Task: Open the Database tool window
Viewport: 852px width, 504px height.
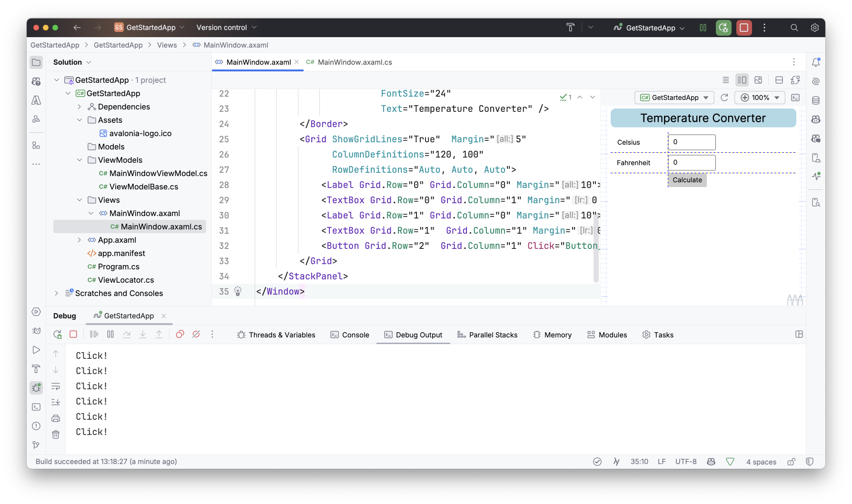Action: click(x=815, y=100)
